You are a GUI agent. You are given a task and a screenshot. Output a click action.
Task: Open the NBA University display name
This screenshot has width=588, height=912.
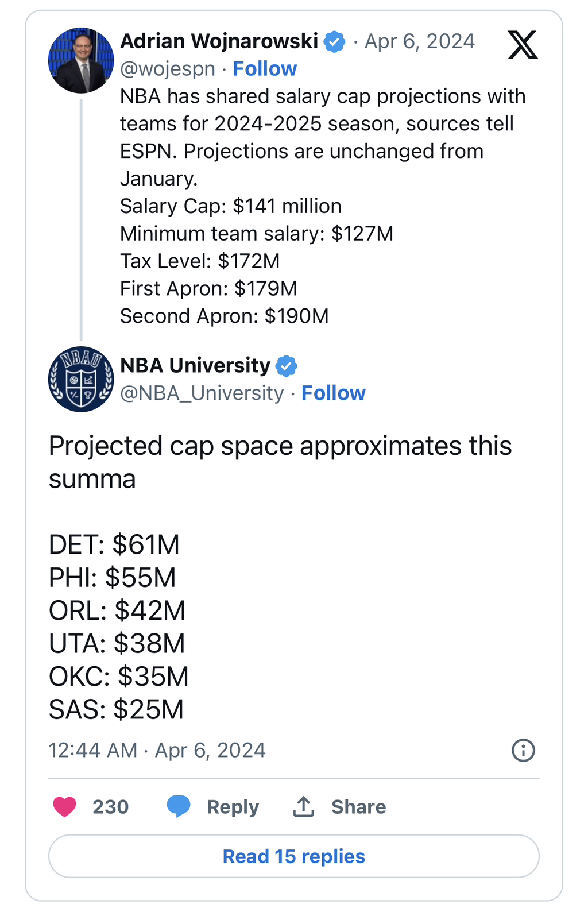195,366
